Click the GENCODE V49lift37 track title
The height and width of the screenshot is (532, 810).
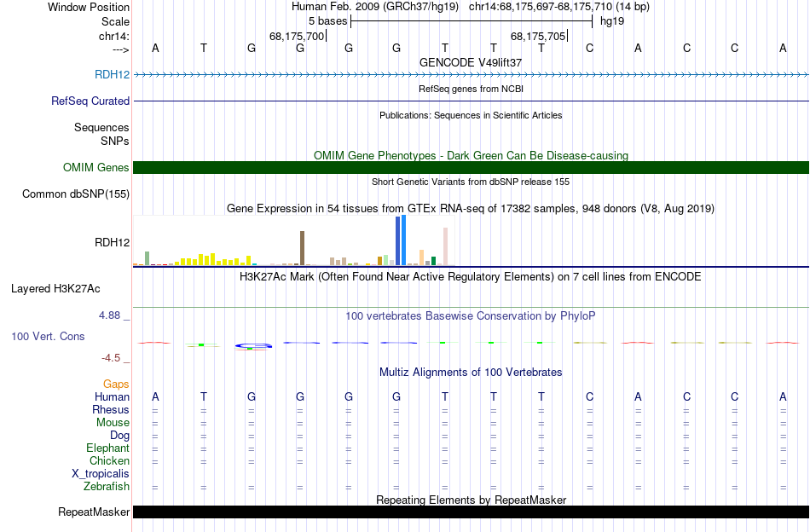point(471,62)
